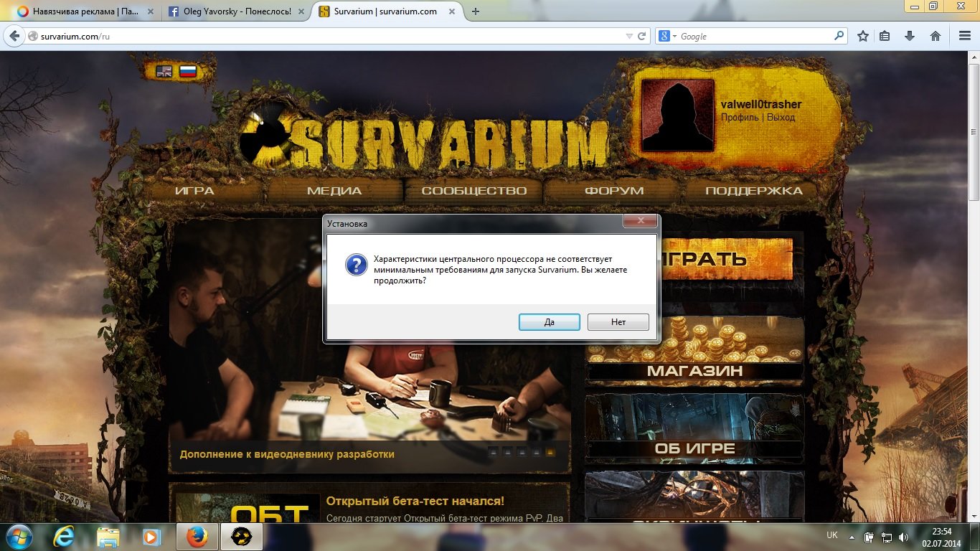980x551 pixels.
Task: Click the valwell0trasher avatar picture
Action: (678, 115)
